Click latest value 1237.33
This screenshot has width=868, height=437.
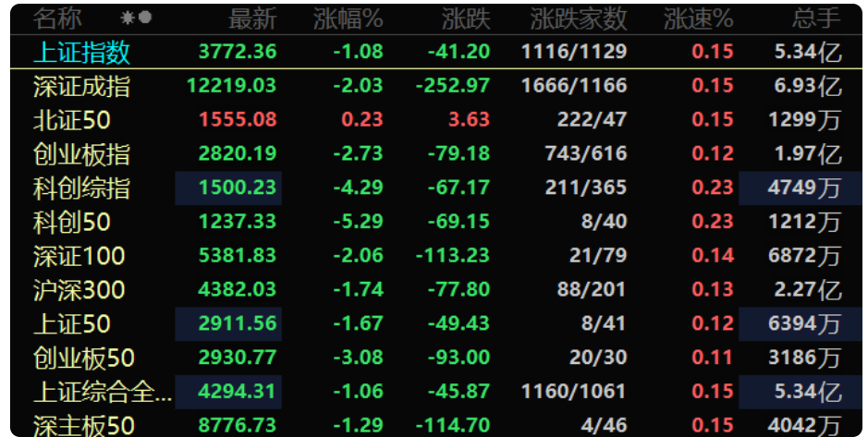click(x=238, y=222)
